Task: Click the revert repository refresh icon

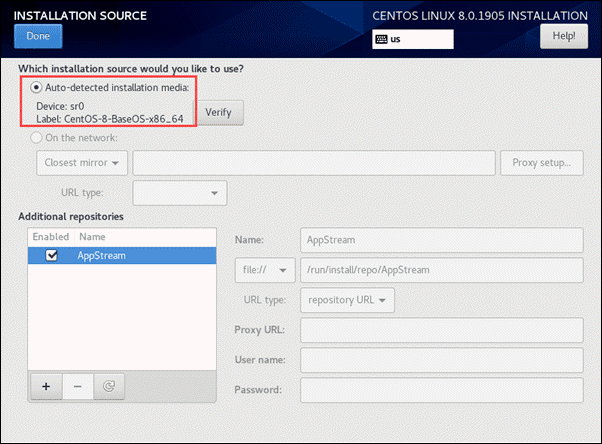Action: click(109, 386)
